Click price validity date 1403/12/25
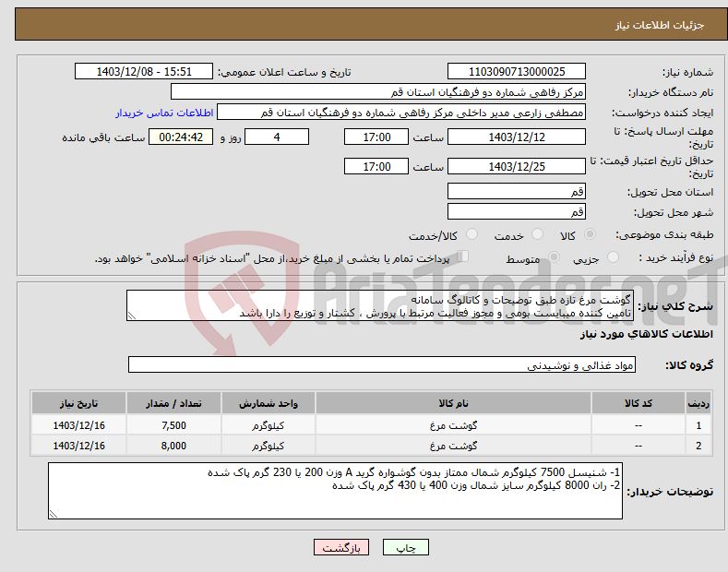The height and width of the screenshot is (572, 728). tap(517, 166)
